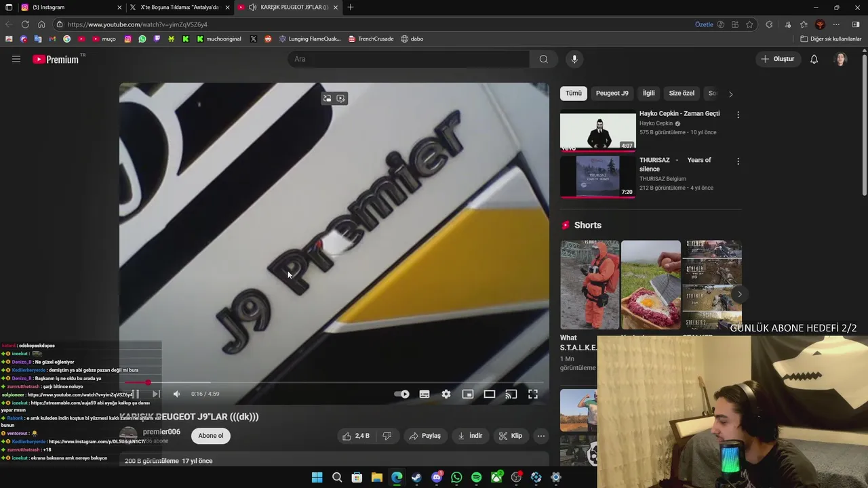Open muchooriginal bookmark

pyautogui.click(x=219, y=39)
